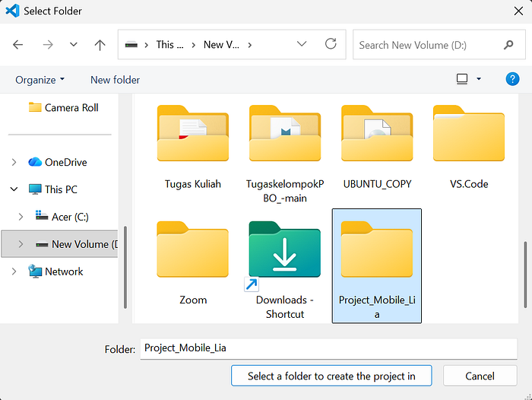Viewport: 532px width, 400px height.
Task: Select 'This ...' breadcrumb in address bar
Action: 169,45
